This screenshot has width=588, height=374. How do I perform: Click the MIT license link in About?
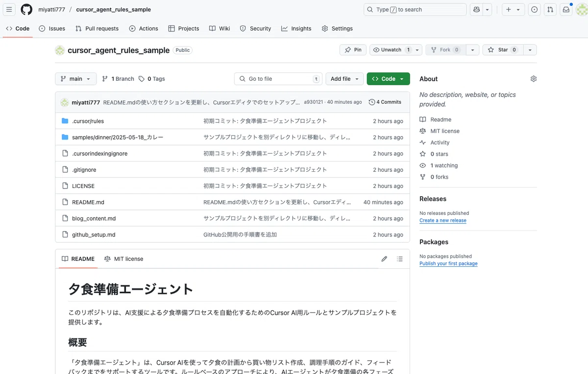[440, 131]
